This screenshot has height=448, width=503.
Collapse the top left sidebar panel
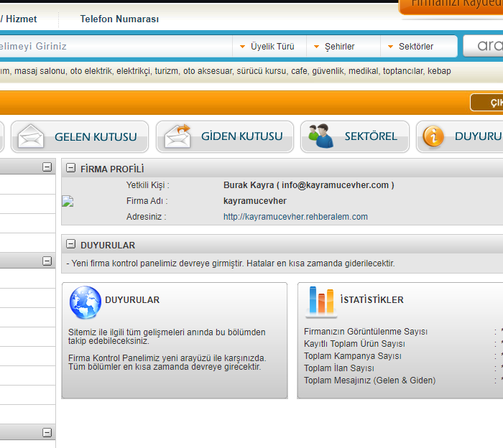47,167
